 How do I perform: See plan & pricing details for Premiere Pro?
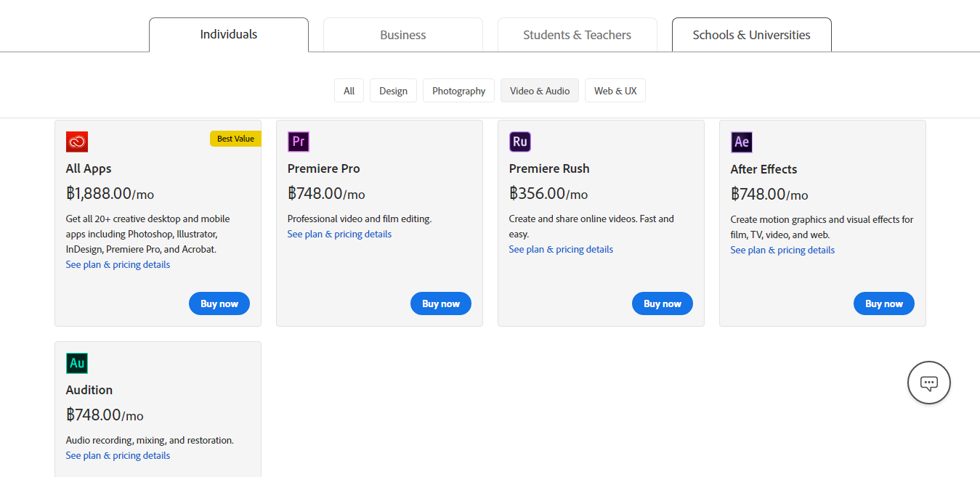coord(339,235)
